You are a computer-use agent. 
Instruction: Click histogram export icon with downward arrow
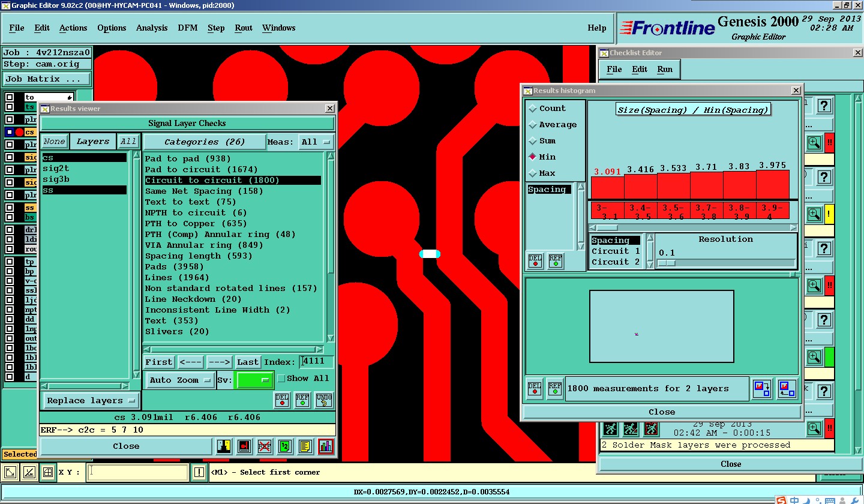click(762, 388)
